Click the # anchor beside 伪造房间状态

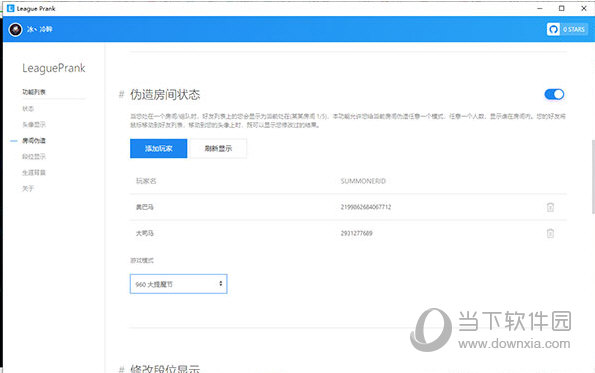(121, 94)
